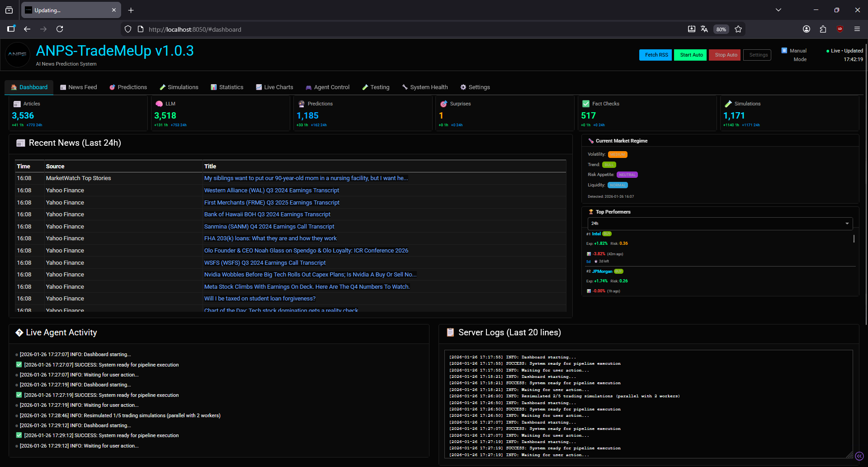Click the green Start Auto button
This screenshot has height=467, width=868.
tap(690, 55)
